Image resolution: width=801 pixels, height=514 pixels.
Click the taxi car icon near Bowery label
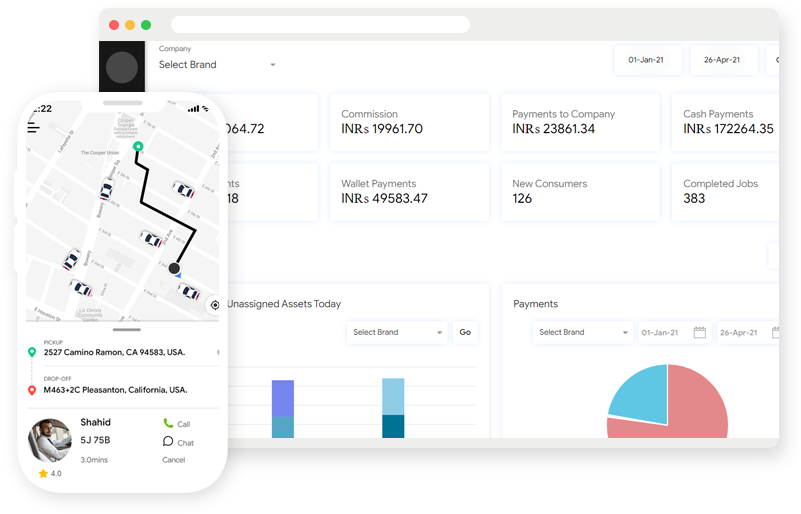[106, 190]
